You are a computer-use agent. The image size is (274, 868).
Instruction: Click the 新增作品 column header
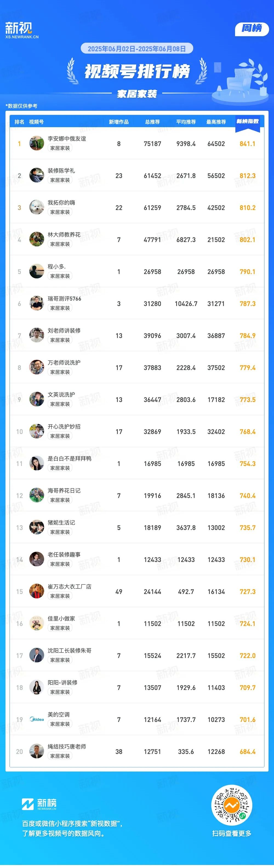click(119, 122)
